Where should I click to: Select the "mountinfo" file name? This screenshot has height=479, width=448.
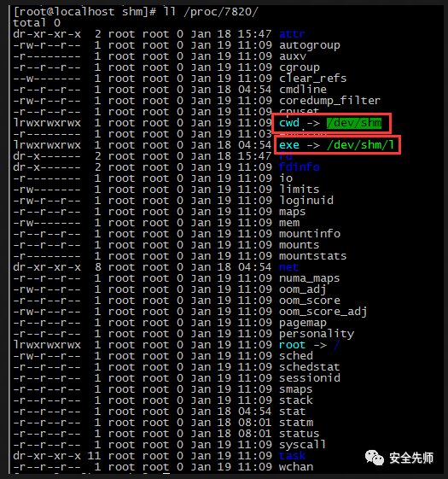[310, 234]
